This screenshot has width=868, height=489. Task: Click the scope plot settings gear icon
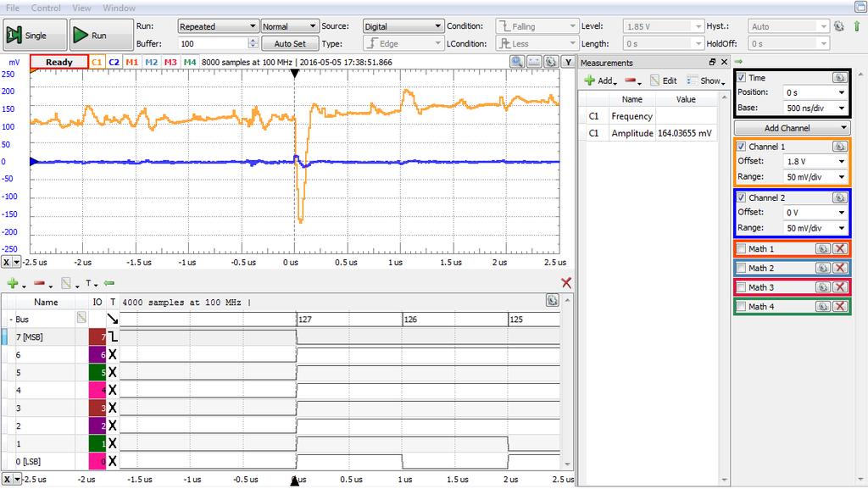tap(551, 62)
